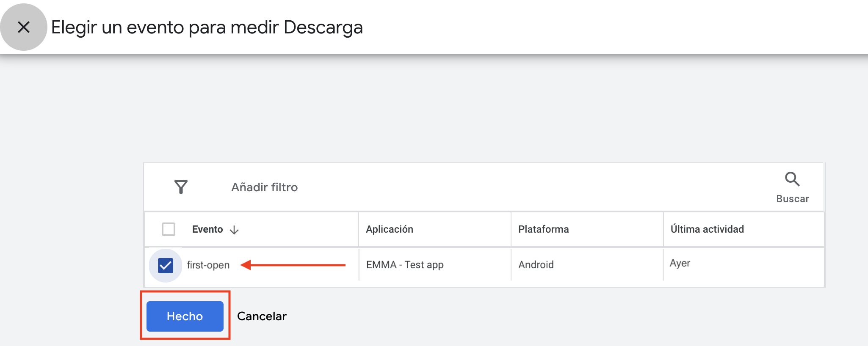Click the dialog title Elegir un evento

[x=207, y=27]
